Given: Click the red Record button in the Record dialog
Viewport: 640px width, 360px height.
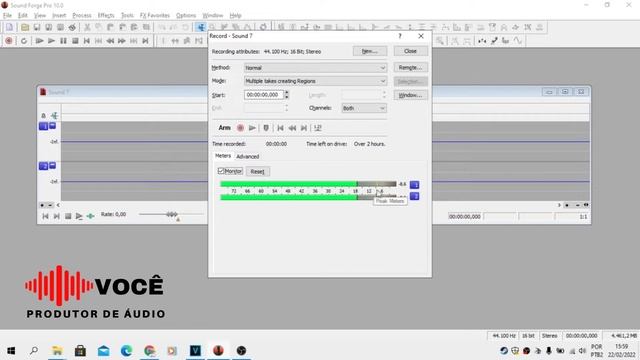Looking at the screenshot, I should (x=240, y=128).
